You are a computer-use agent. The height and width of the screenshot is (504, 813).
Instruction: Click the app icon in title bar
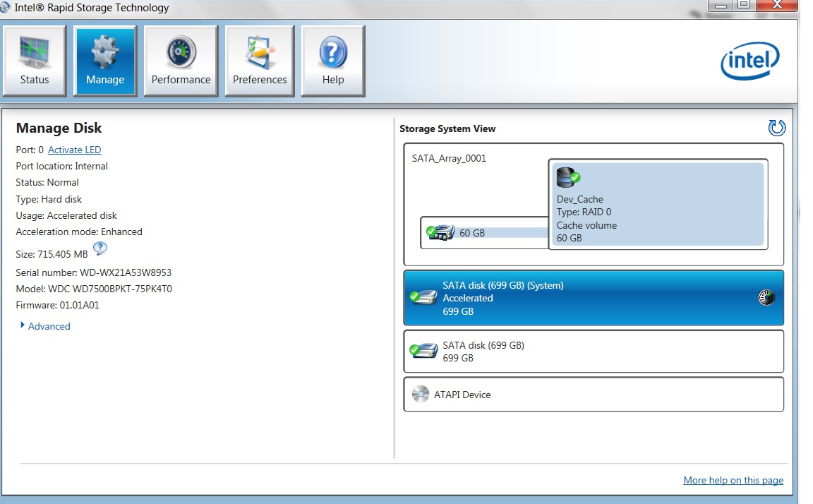[x=5, y=7]
